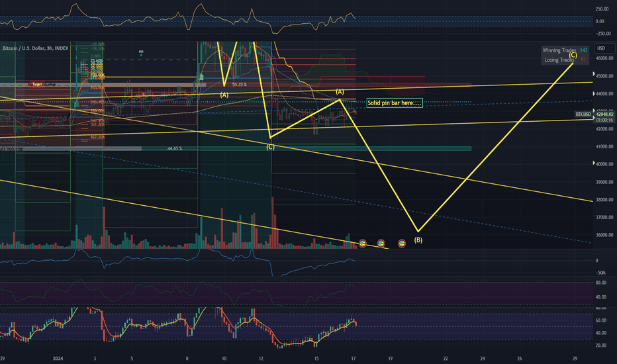Viewport: 617px width, 364px height.
Task: Select the (A) label above the pin bar note
Action: [340, 92]
